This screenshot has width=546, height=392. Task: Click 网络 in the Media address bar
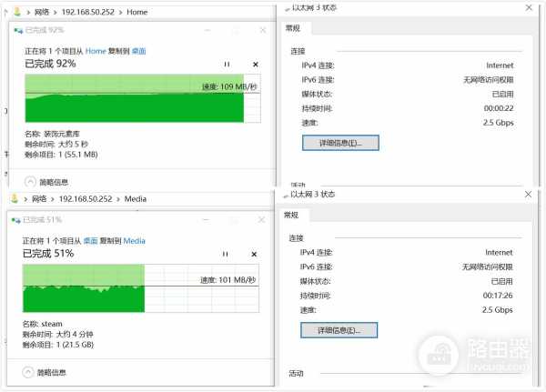point(39,199)
